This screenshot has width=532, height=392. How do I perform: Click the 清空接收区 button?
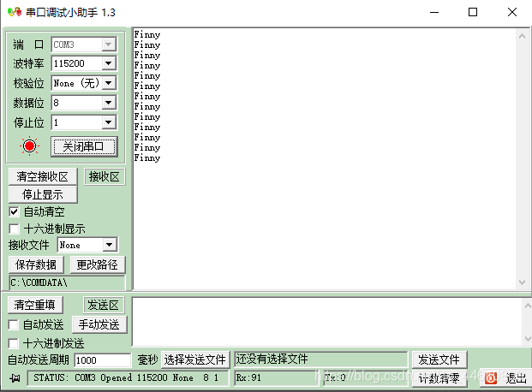coord(43,176)
